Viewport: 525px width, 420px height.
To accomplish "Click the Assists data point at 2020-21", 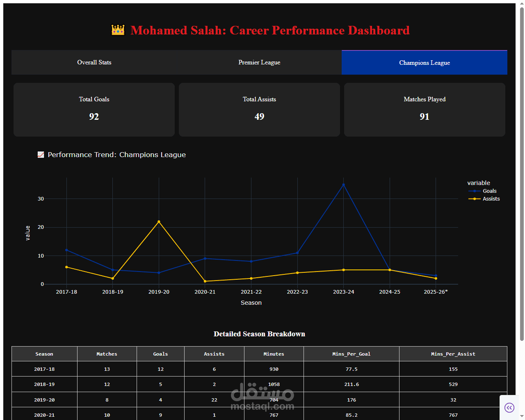I will [205, 281].
